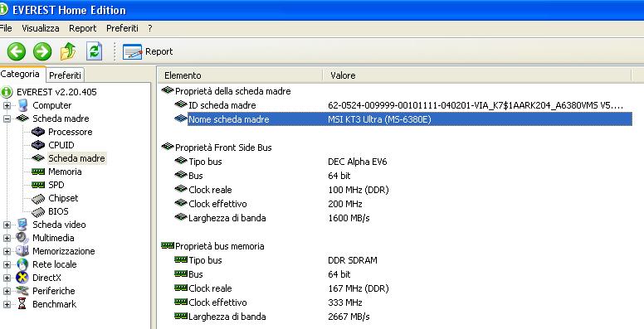This screenshot has height=329, width=644.
Task: Click the 167 MHz (DDR) value
Action: coord(359,288)
